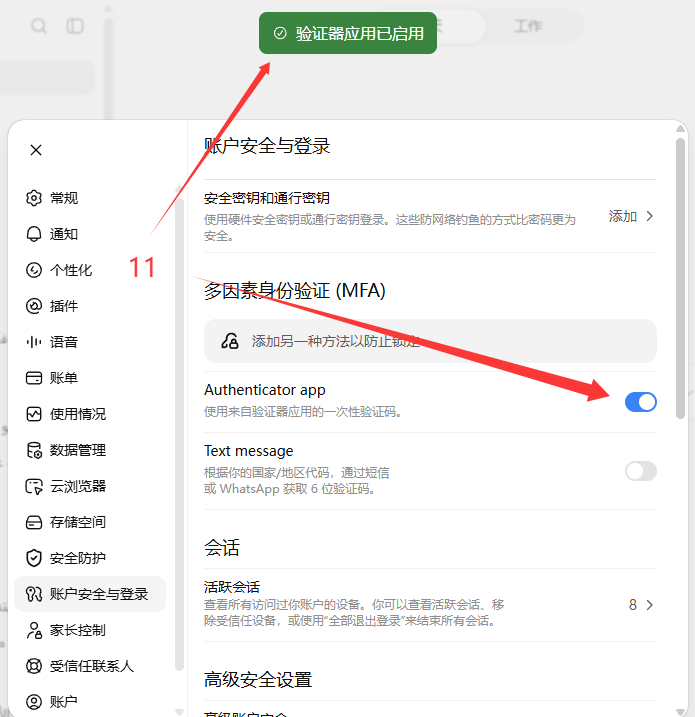The width and height of the screenshot is (695, 717).
Task: Click the 存储空间 drive icon
Action: (x=34, y=522)
